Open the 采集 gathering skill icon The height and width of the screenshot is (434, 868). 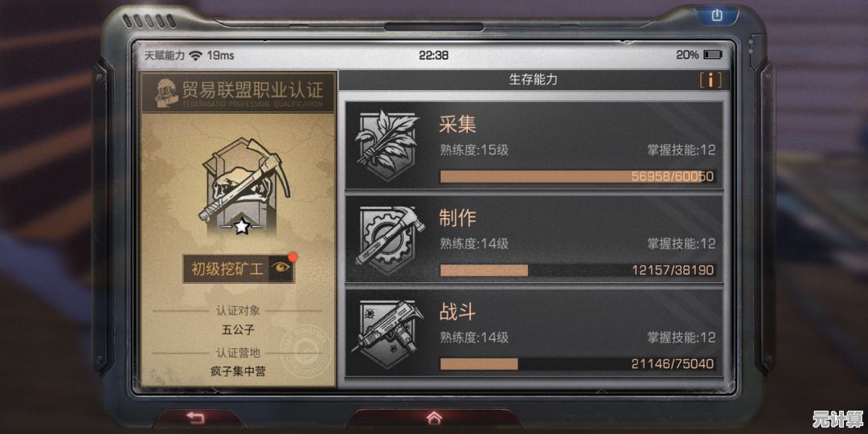point(386,145)
